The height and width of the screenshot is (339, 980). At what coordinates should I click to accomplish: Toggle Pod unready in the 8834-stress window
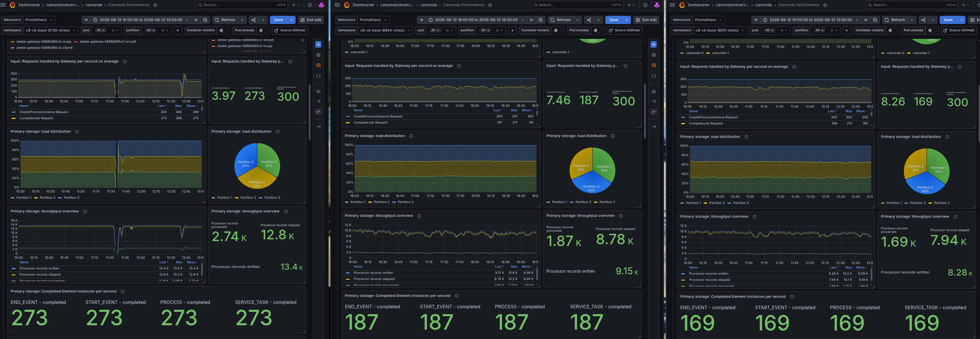[x=598, y=30]
